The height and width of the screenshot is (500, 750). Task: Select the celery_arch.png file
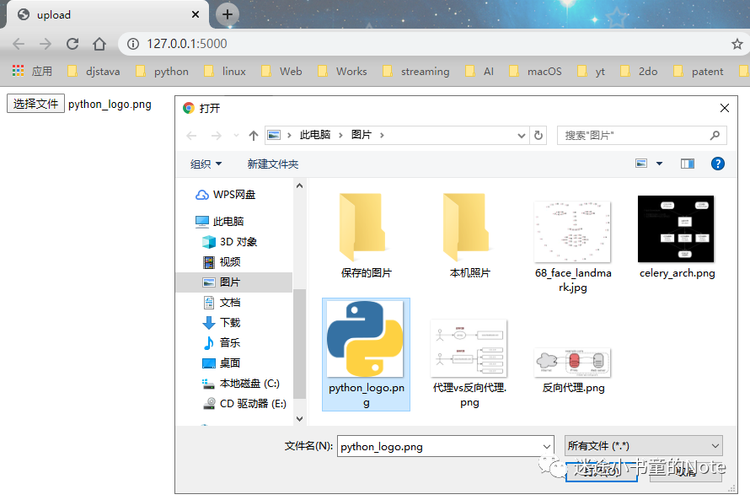click(x=677, y=236)
